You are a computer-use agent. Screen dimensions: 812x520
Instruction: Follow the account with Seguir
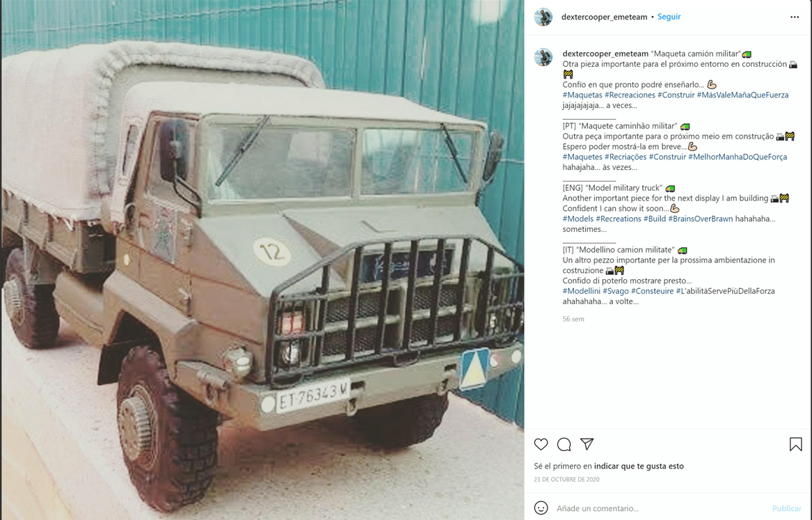[x=669, y=17]
